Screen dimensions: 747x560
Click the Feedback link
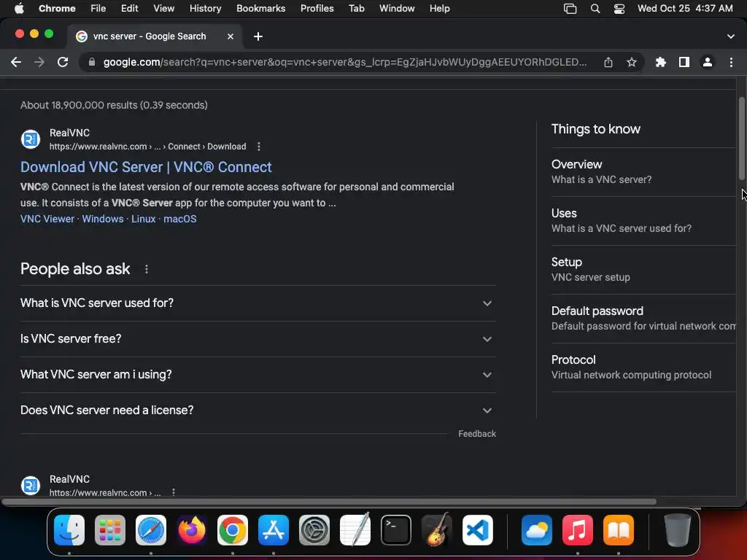pyautogui.click(x=477, y=434)
